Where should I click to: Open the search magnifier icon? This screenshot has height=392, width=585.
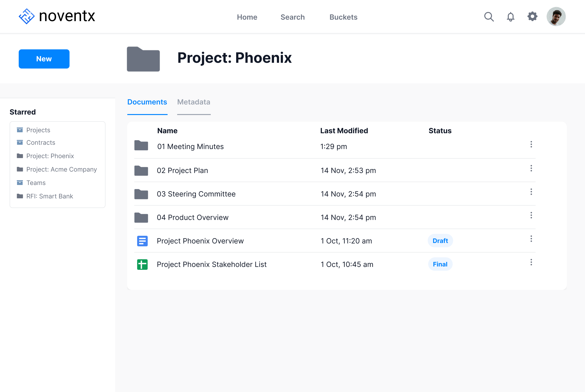coord(489,17)
